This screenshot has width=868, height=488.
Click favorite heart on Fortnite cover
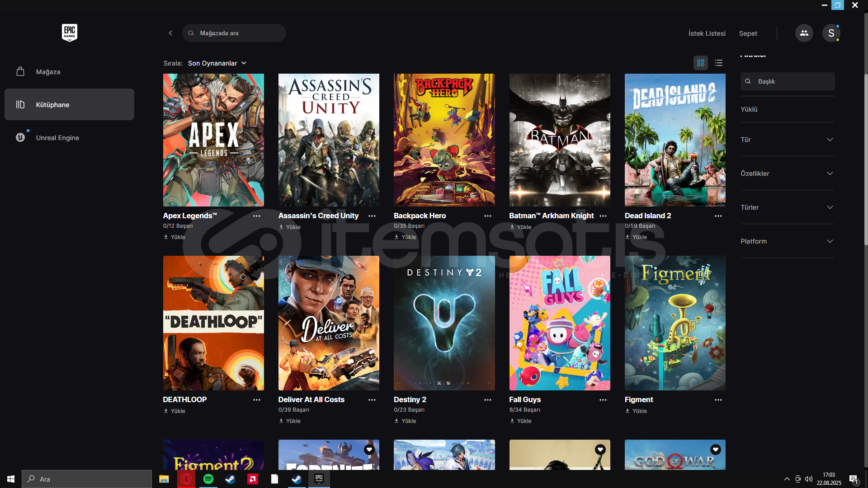coord(369,450)
